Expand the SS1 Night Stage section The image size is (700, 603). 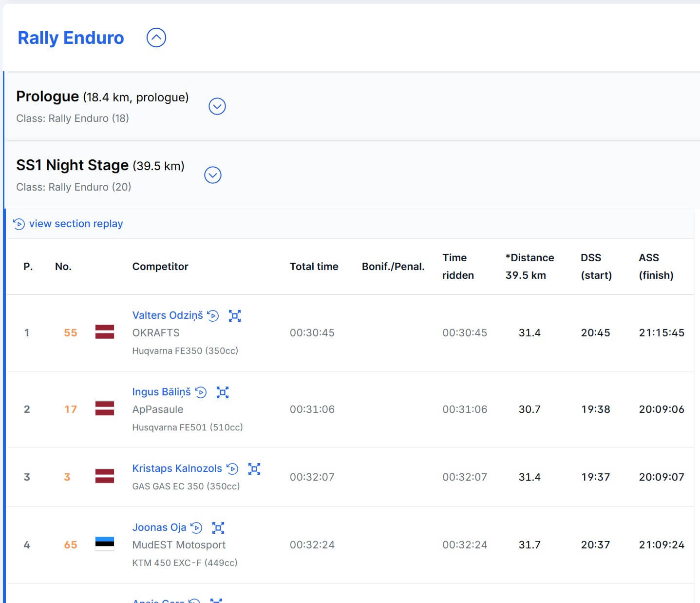(212, 175)
